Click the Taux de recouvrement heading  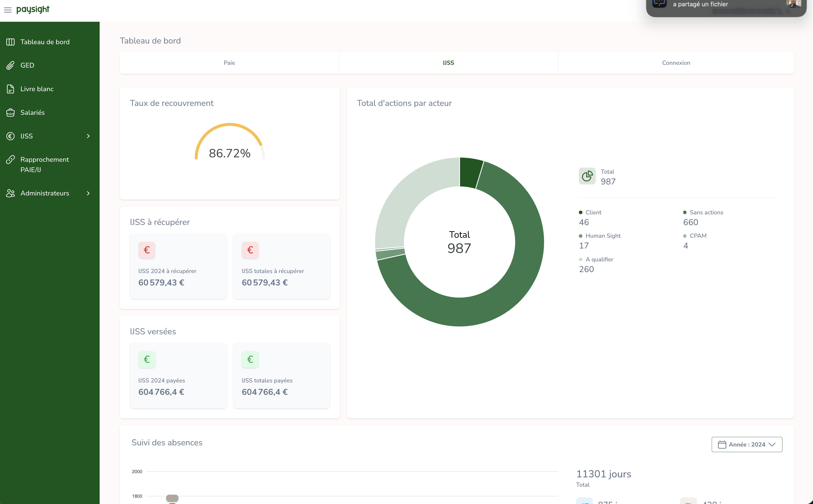171,103
